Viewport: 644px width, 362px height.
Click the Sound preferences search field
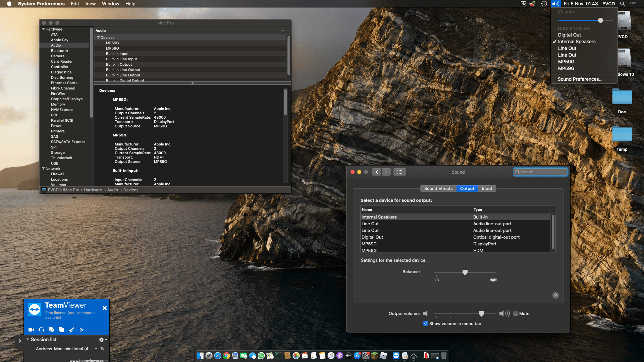[x=540, y=172]
